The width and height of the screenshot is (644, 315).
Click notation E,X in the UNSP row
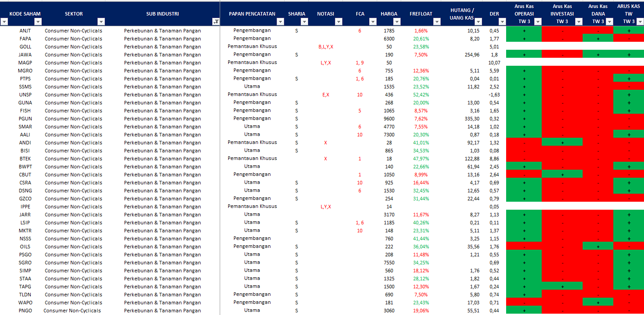[326, 95]
